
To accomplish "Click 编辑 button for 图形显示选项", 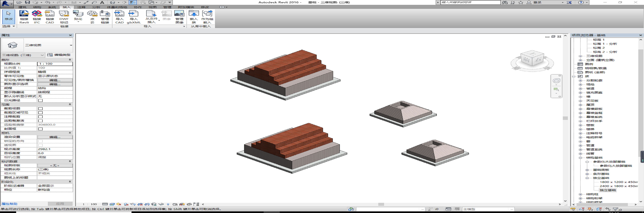I will (x=55, y=84).
